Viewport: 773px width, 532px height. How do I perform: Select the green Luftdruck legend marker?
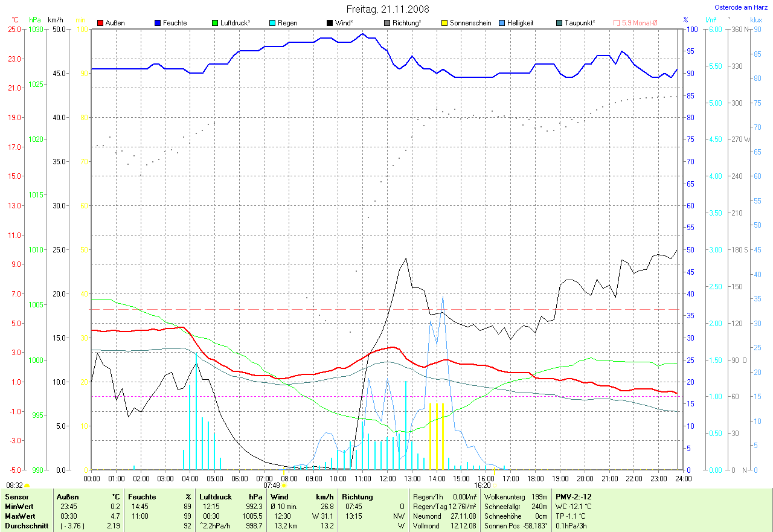pos(215,23)
